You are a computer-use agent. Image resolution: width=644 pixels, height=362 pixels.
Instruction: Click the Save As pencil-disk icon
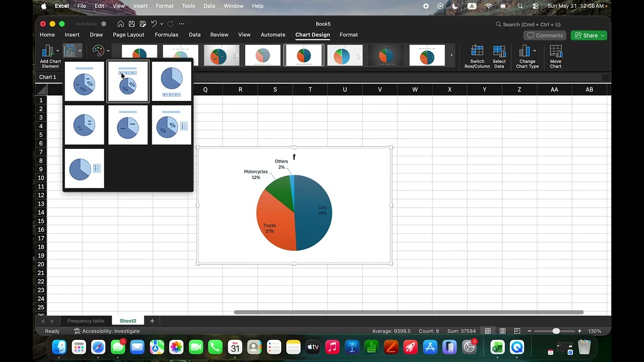(143, 24)
